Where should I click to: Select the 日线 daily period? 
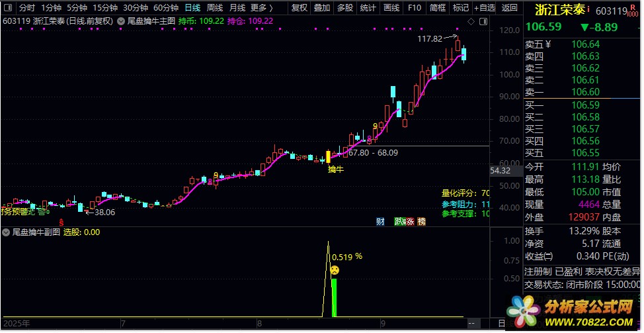coord(192,7)
